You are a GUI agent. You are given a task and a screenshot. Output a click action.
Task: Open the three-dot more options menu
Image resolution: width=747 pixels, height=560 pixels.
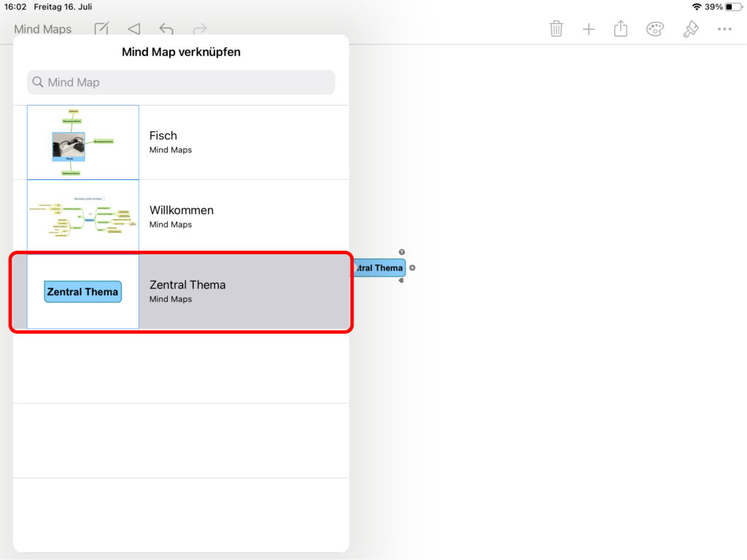(x=724, y=29)
